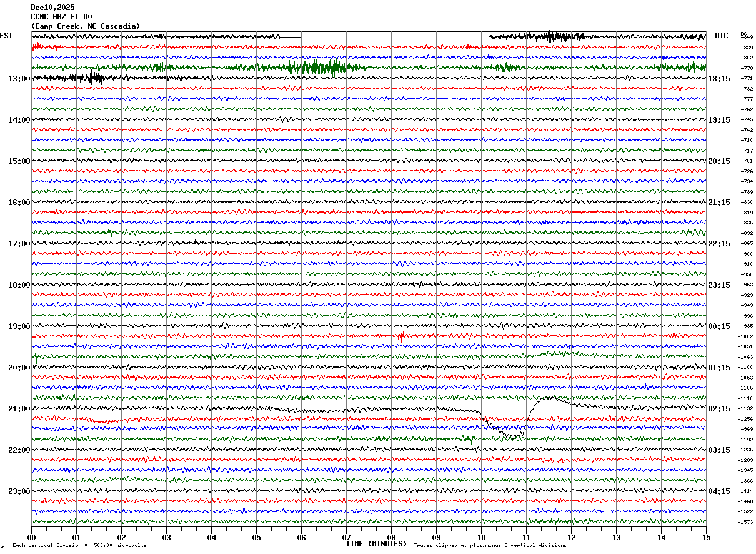756x554 pixels.
Task: Click the DC offset value -789
Action: point(747,192)
